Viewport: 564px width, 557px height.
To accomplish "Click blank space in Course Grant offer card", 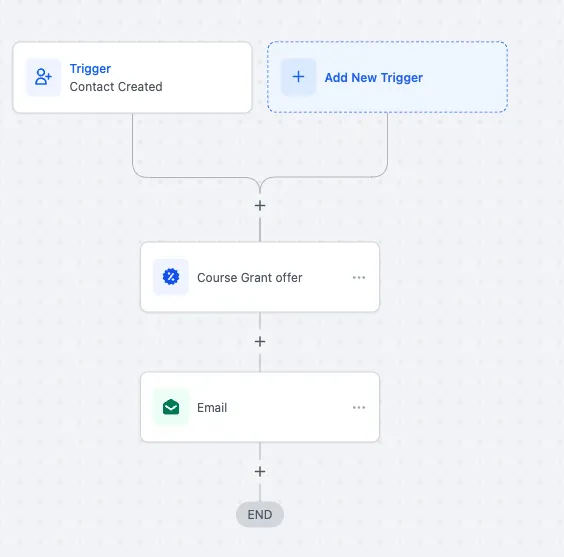I will [x=326, y=295].
